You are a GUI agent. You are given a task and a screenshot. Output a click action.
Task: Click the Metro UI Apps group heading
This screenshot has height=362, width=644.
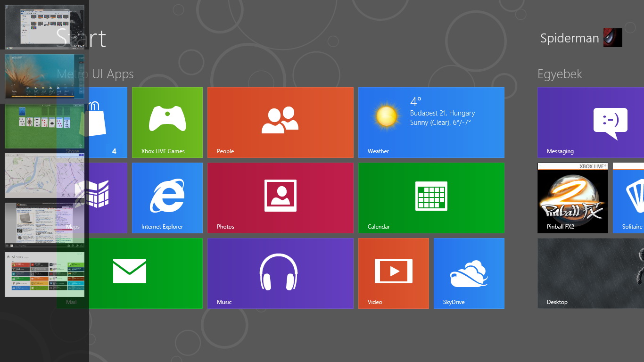click(x=95, y=74)
